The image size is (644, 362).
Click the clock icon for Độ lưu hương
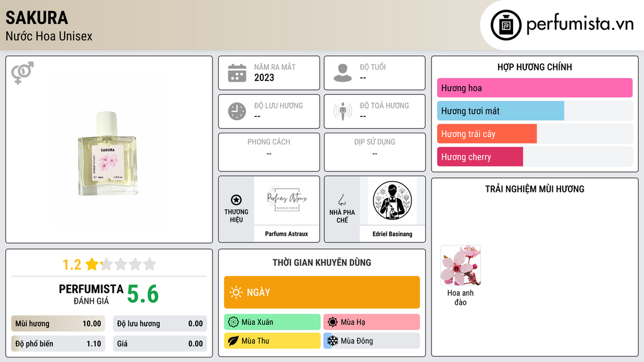pyautogui.click(x=237, y=111)
